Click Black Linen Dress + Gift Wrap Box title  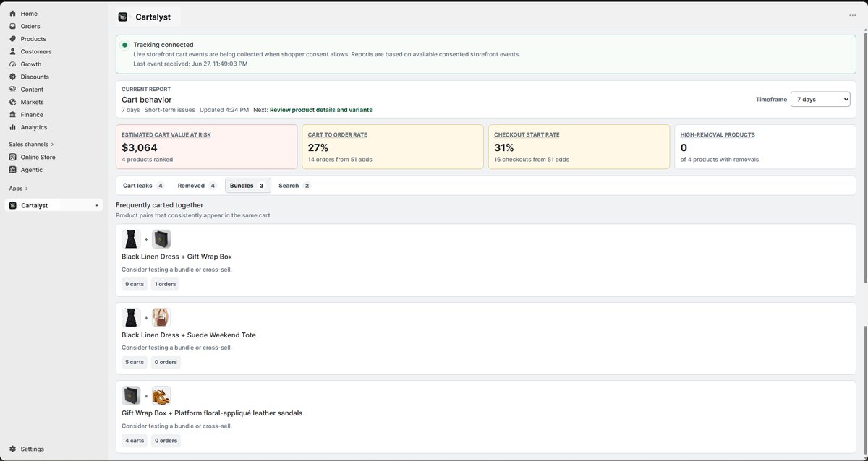tap(176, 257)
